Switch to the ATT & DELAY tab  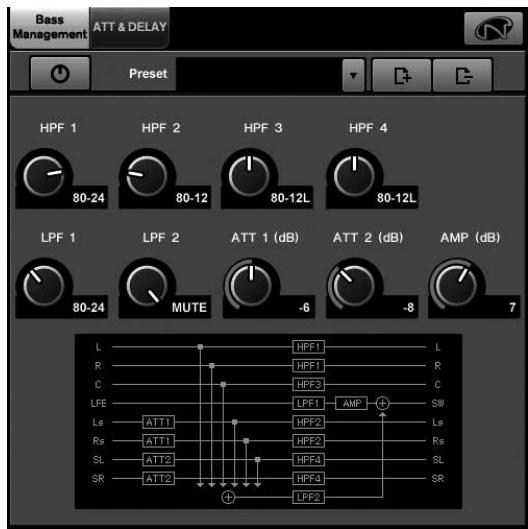(x=130, y=28)
